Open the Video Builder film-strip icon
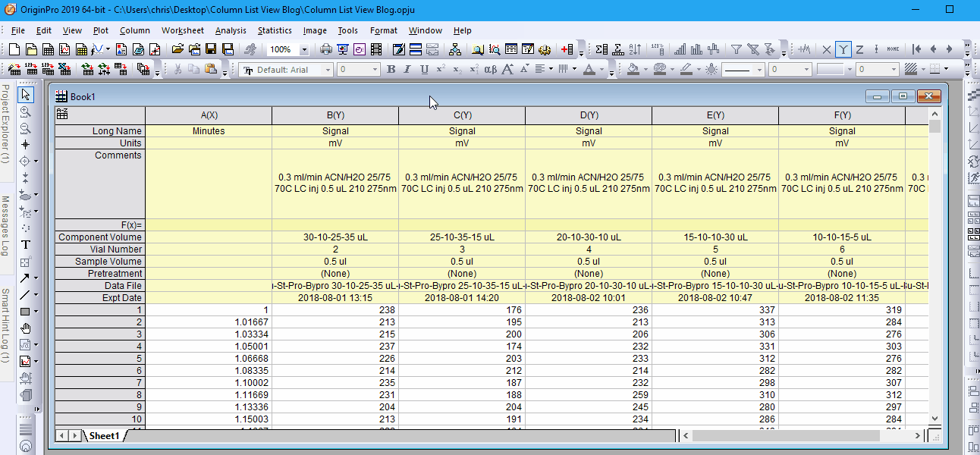 click(376, 49)
